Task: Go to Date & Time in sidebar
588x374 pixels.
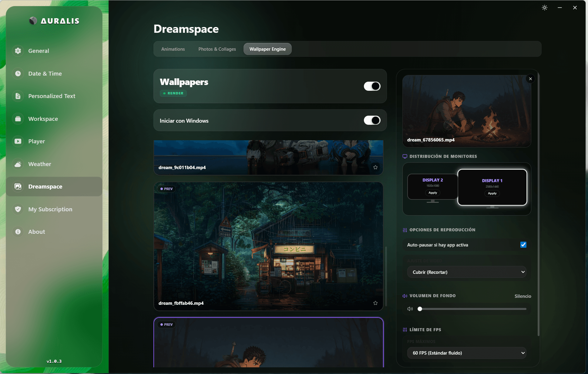Action: coord(54,73)
